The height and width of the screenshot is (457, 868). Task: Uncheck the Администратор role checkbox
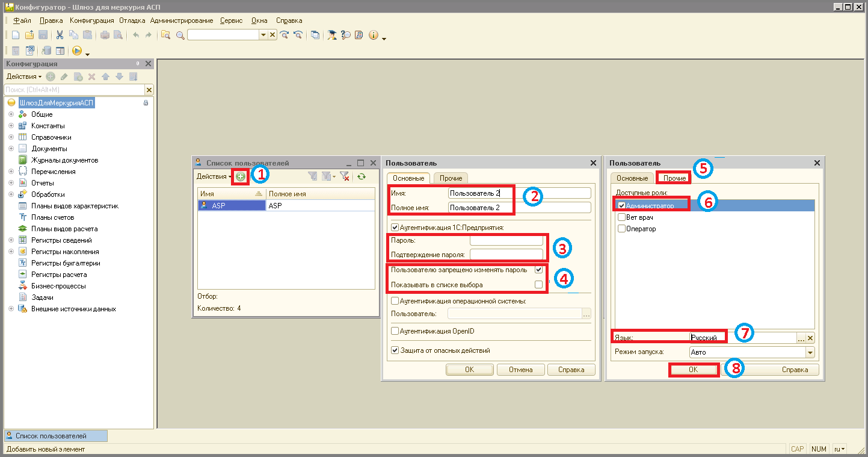click(x=622, y=206)
